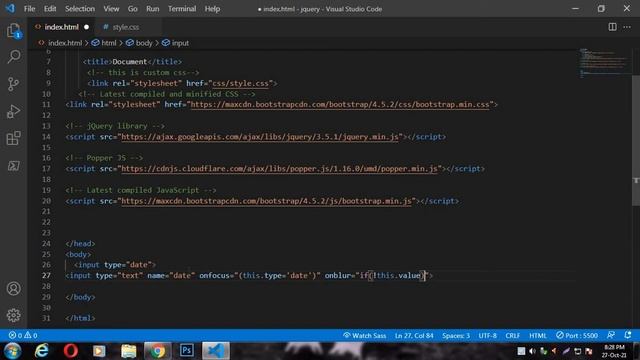Open jquery.min.js URL on line 14
Screen dimensions: 640x360
tap(260, 137)
